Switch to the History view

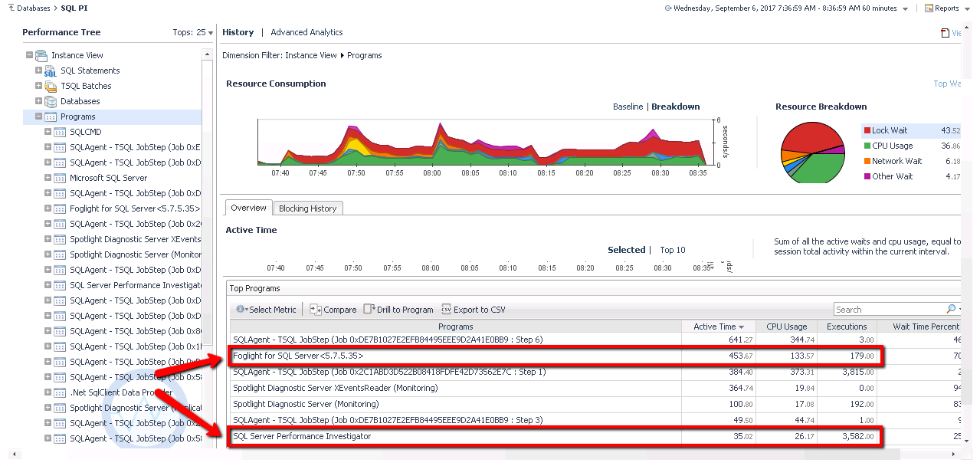pyautogui.click(x=238, y=32)
